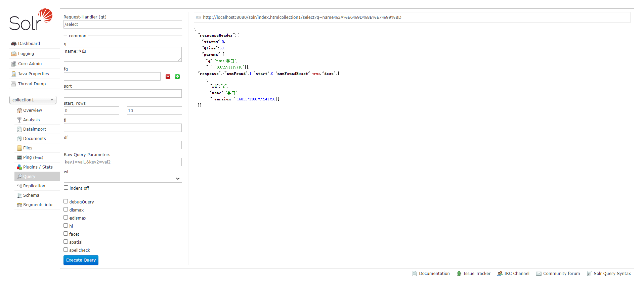Enable the spatial checkbox
The image size is (644, 281).
[x=66, y=242]
